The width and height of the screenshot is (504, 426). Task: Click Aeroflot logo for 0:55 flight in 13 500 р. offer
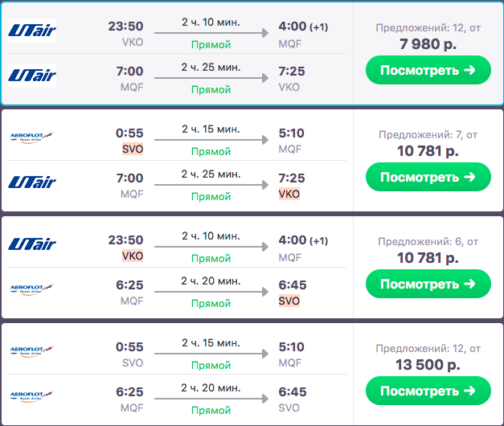point(32,352)
